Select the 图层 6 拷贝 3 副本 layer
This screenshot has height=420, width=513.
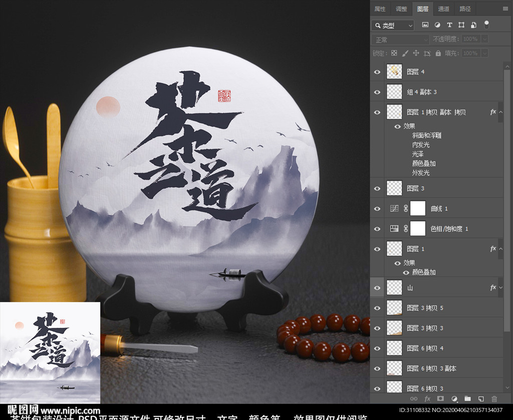[437, 368]
